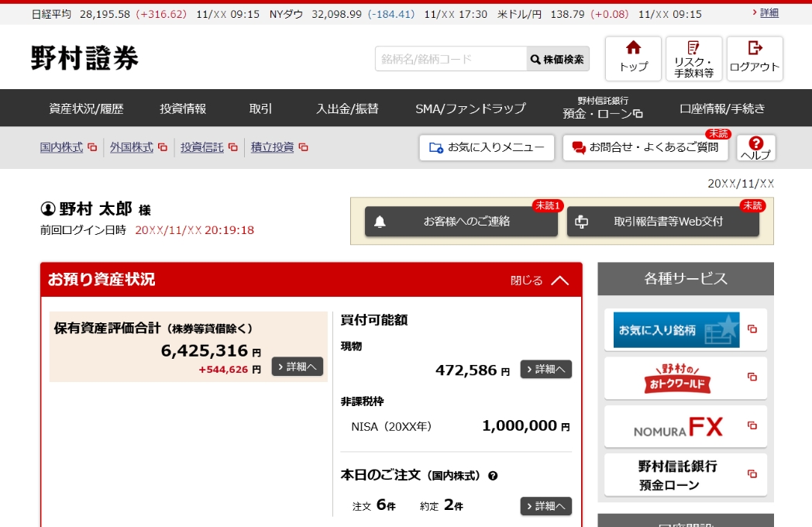812x527 pixels.
Task: Open リスク・手数料等 document icon button
Action: (694, 59)
